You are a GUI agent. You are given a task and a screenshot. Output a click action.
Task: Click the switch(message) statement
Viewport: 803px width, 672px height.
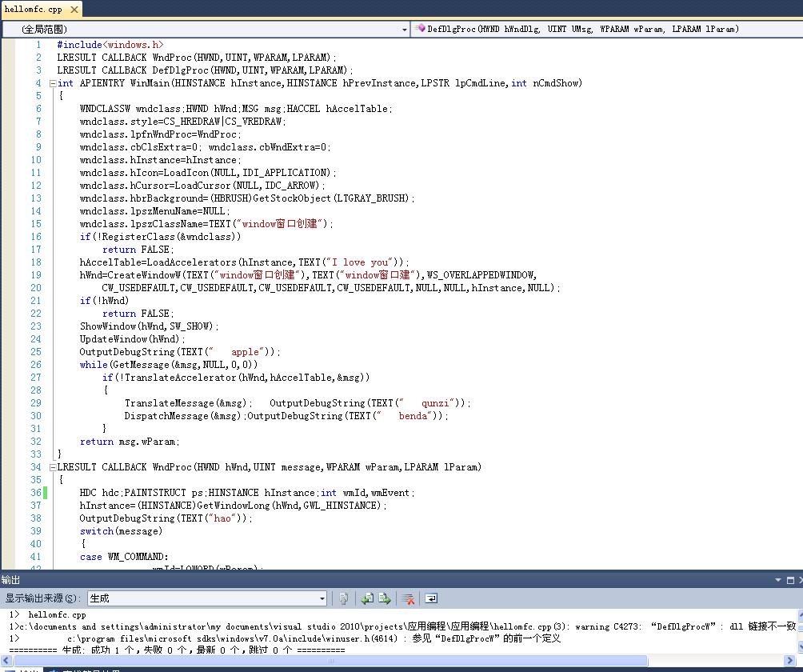121,531
